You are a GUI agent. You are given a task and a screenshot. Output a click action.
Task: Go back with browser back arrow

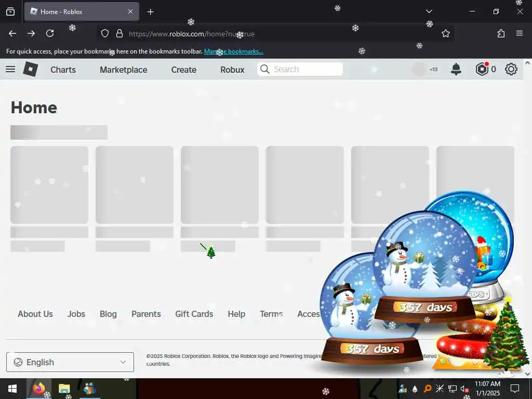[x=12, y=33]
